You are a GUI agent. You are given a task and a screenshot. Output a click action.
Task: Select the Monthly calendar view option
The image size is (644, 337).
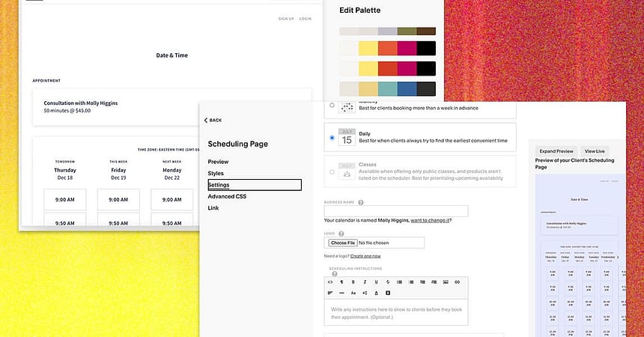tap(332, 105)
